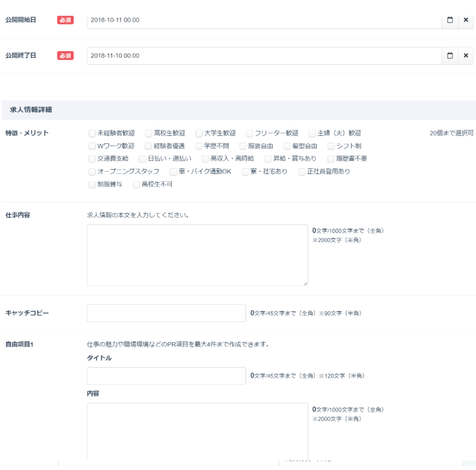Toggle the Wワーク歓迎 checkbox
Screen dimensions: 476x470
[x=92, y=146]
